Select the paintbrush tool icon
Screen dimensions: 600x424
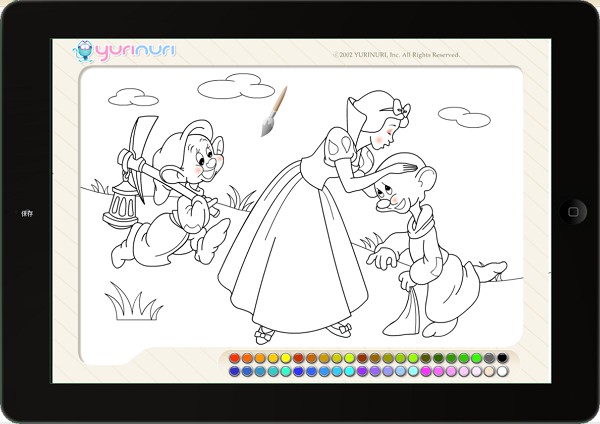click(x=274, y=111)
